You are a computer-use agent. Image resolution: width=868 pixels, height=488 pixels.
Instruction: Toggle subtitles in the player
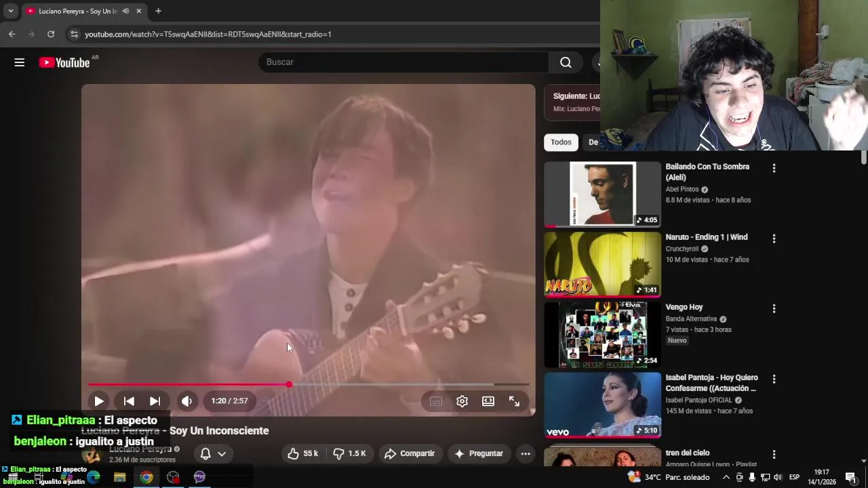(436, 401)
